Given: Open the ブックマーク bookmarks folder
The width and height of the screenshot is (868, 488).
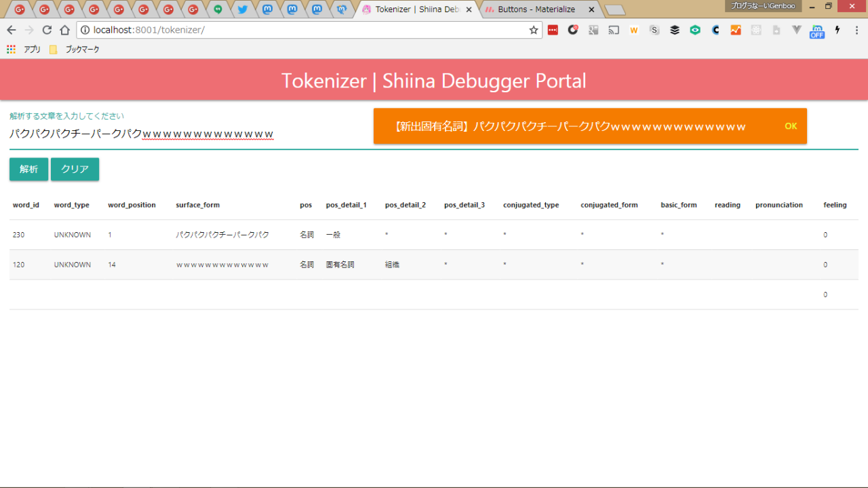Looking at the screenshot, I should pos(75,50).
